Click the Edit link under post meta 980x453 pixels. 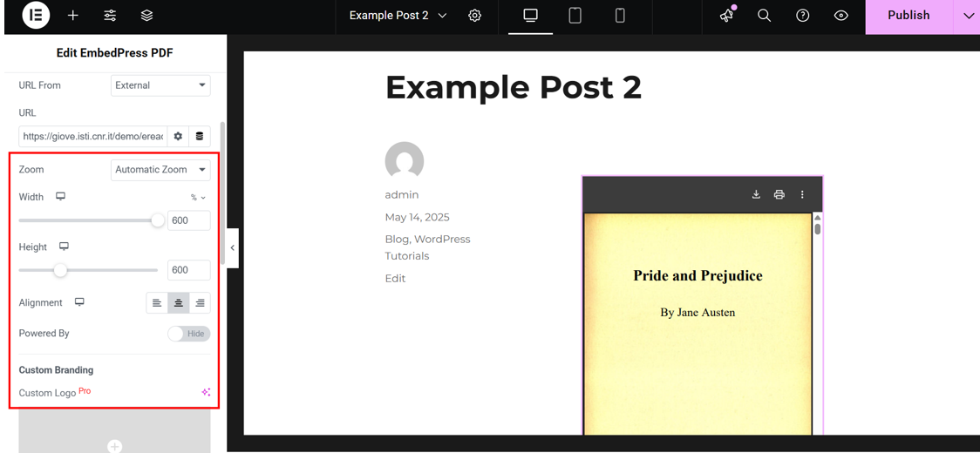[395, 279]
